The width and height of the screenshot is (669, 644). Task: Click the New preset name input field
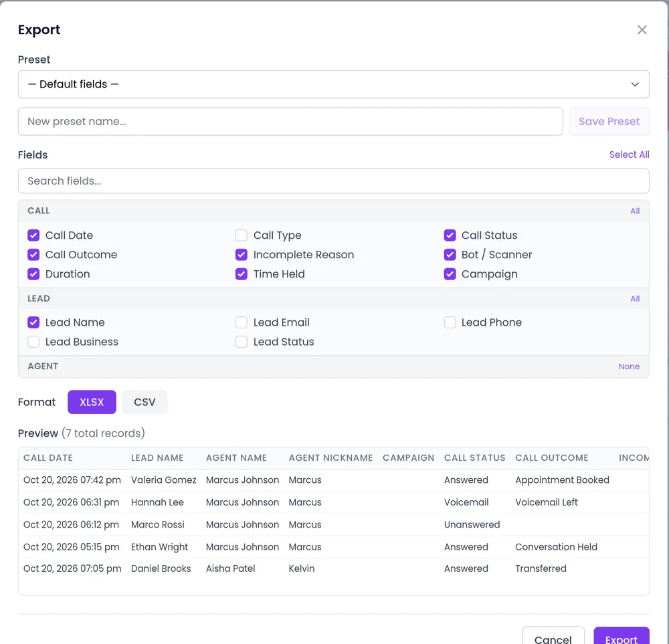point(290,121)
